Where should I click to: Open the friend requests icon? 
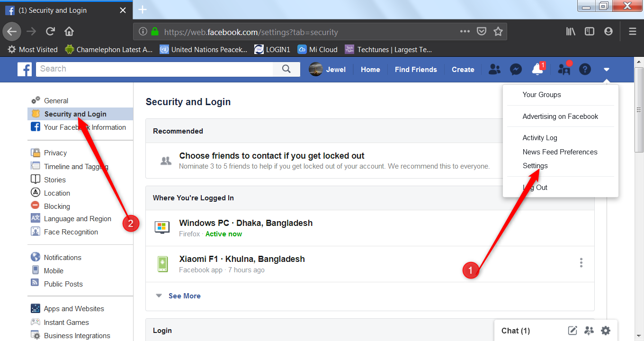(494, 70)
